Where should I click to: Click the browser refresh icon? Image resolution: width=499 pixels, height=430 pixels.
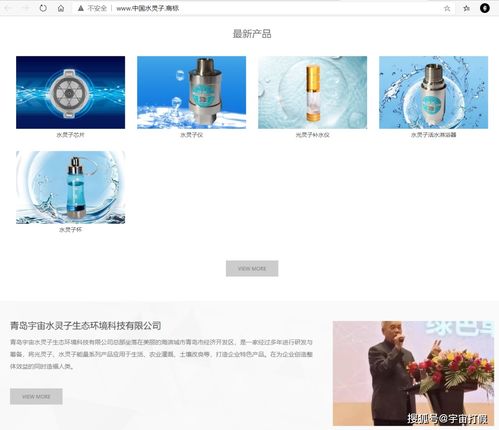coord(43,8)
